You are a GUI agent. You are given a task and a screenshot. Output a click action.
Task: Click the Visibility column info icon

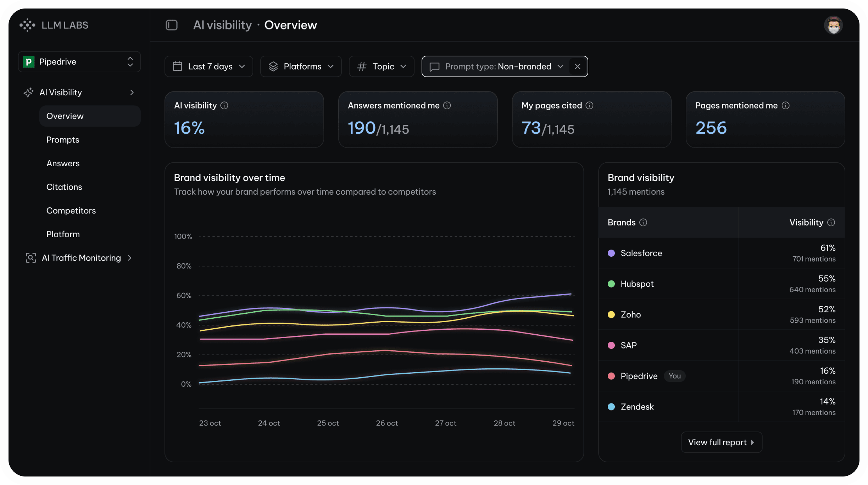(831, 223)
